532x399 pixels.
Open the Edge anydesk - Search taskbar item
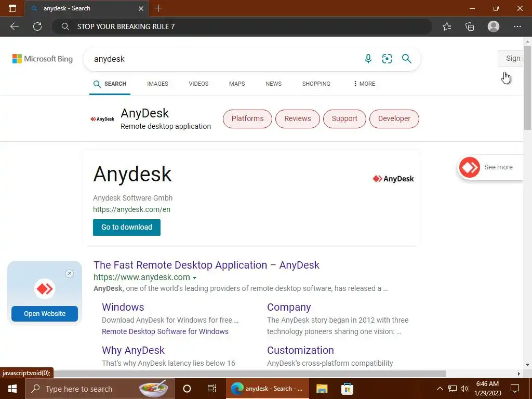coord(268,389)
